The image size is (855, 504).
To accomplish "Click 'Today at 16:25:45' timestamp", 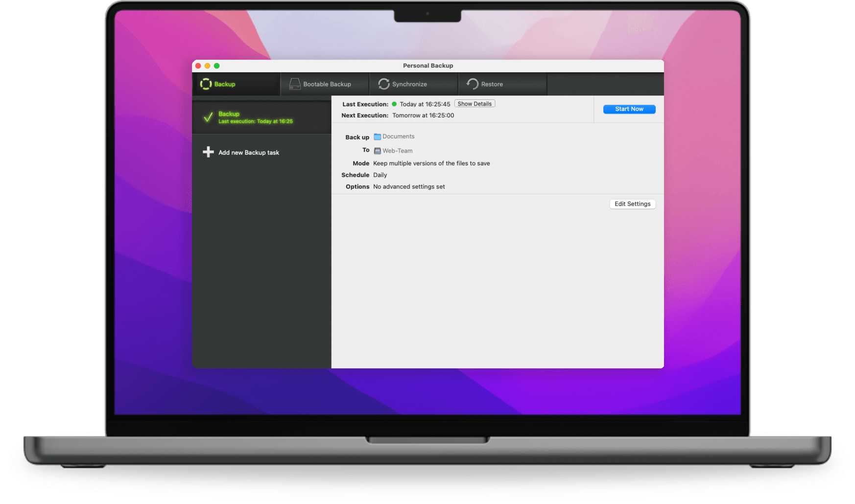I will point(425,104).
